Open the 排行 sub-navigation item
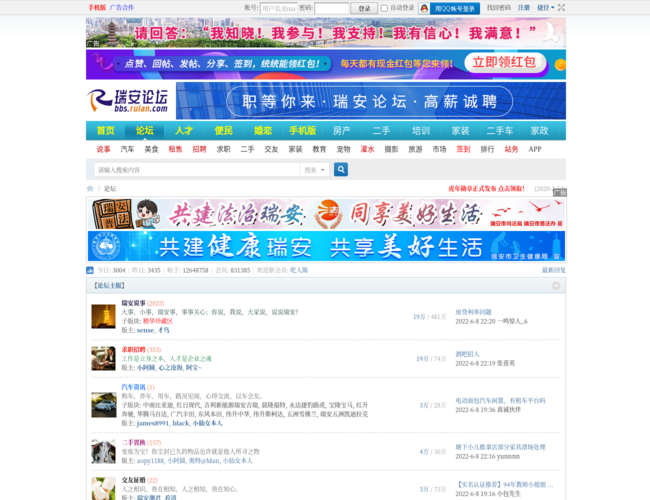The height and width of the screenshot is (500, 650). point(488,149)
